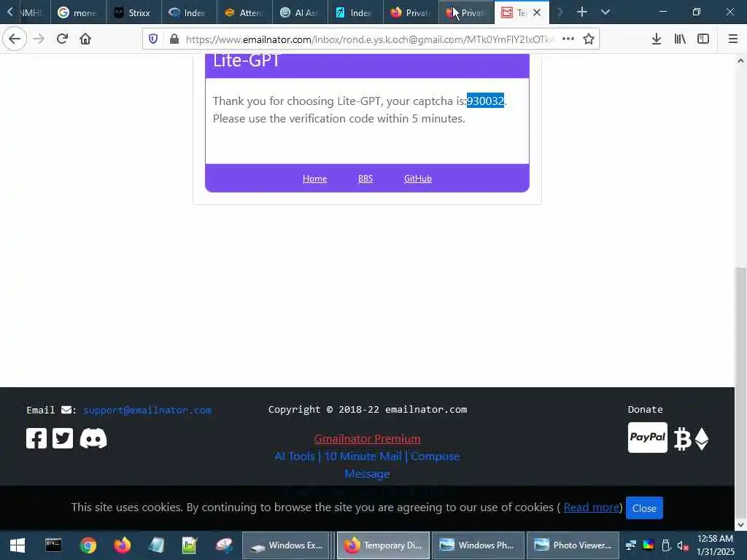Close the cookie notice banner
This screenshot has height=560, width=747.
(644, 508)
